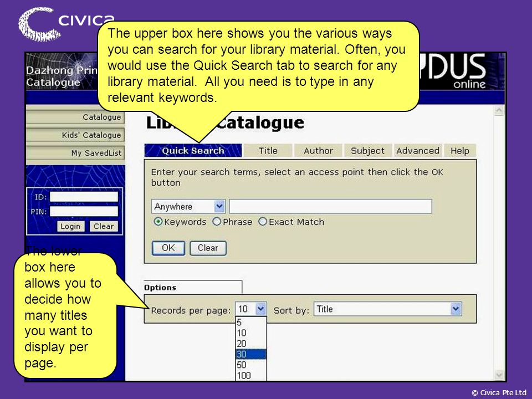Choose 10 in the records list

[x=250, y=333]
